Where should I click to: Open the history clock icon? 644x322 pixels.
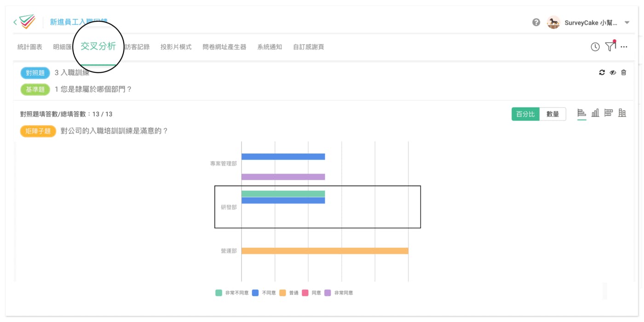tap(595, 47)
